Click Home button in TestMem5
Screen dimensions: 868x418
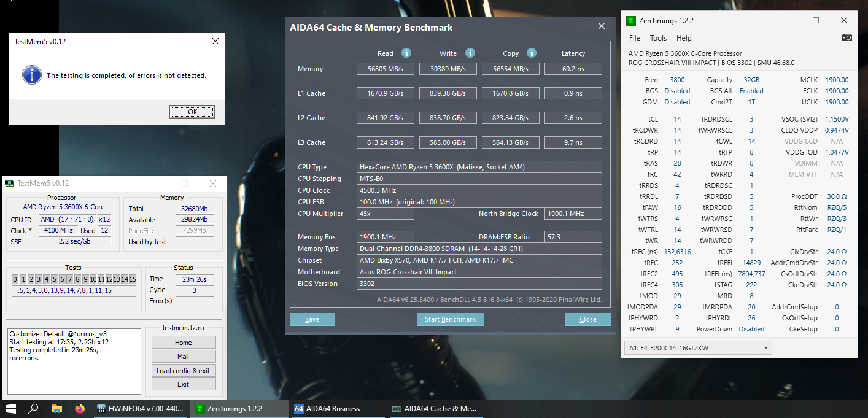tap(184, 343)
